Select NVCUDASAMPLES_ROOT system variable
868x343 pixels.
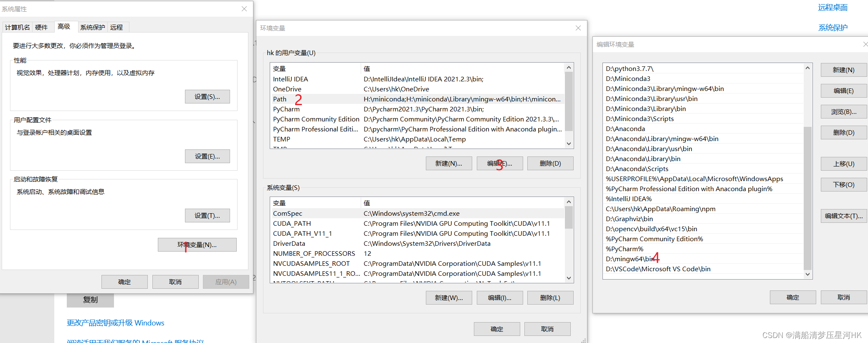418,263
